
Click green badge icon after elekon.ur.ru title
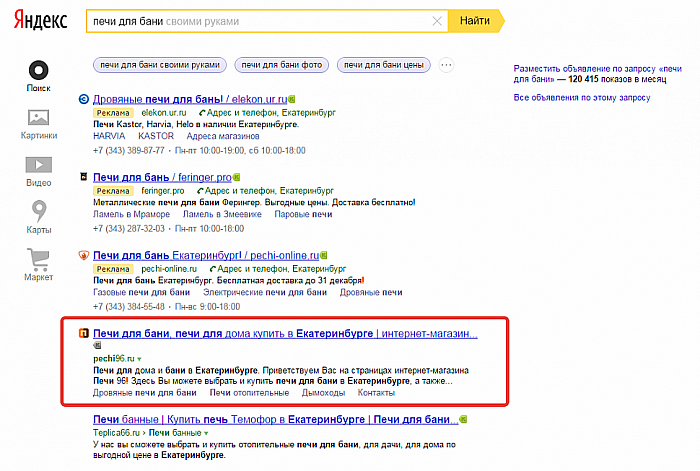[292, 99]
